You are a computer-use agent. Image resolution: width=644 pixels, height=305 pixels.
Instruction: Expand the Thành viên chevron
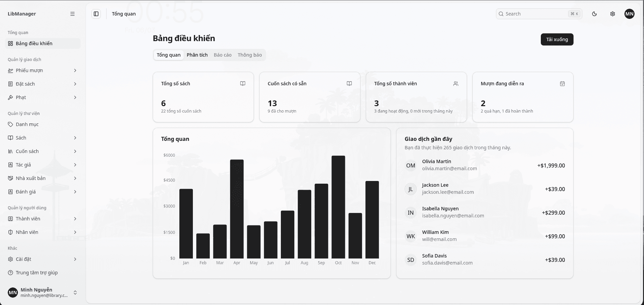click(75, 219)
